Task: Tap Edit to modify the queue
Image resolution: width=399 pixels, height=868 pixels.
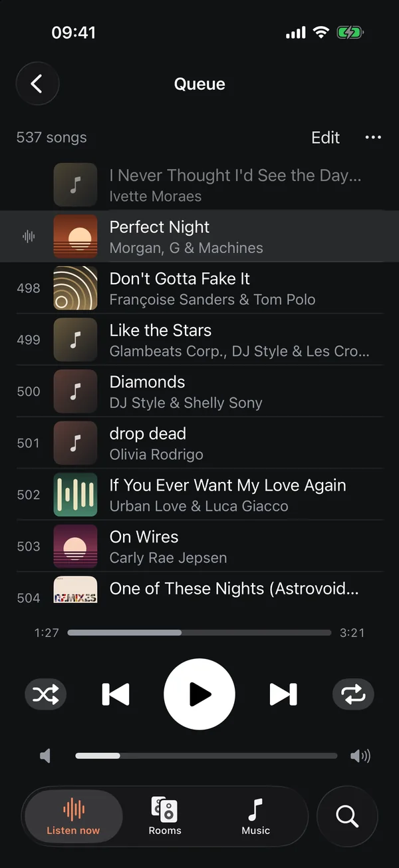Action: (326, 137)
